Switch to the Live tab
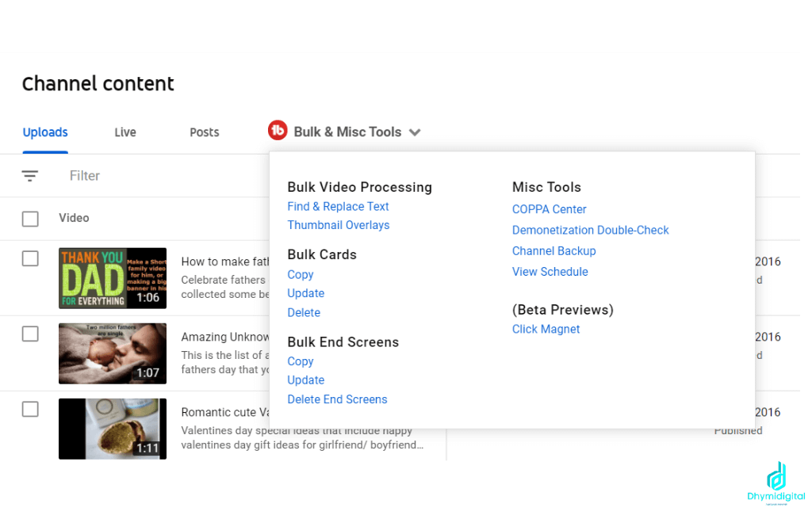The width and height of the screenshot is (812, 519). tap(125, 132)
